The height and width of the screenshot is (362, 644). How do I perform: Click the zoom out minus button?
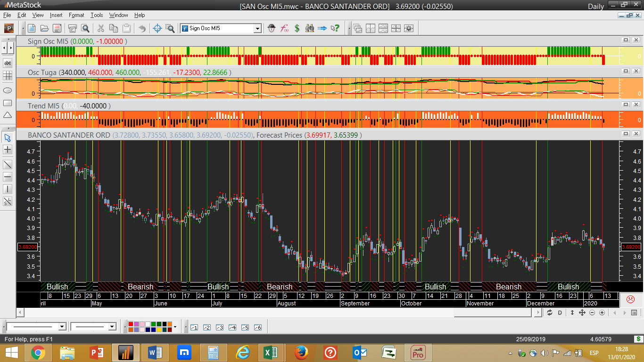tap(592, 313)
